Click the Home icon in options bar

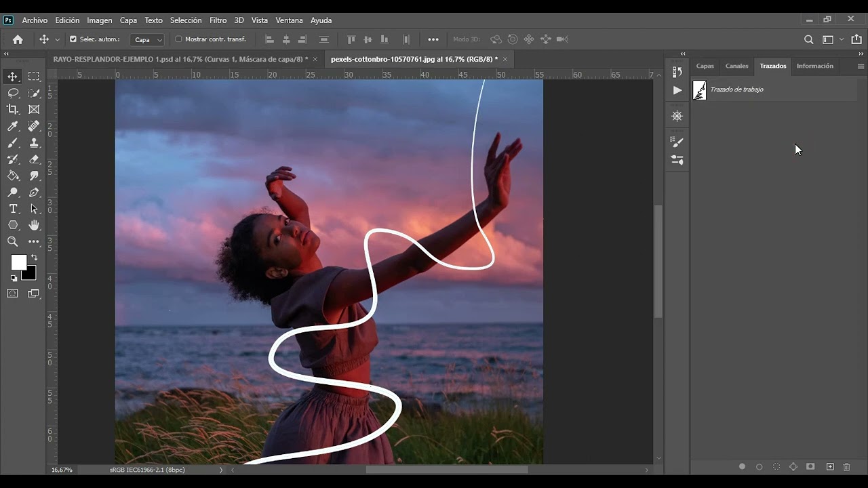click(18, 39)
